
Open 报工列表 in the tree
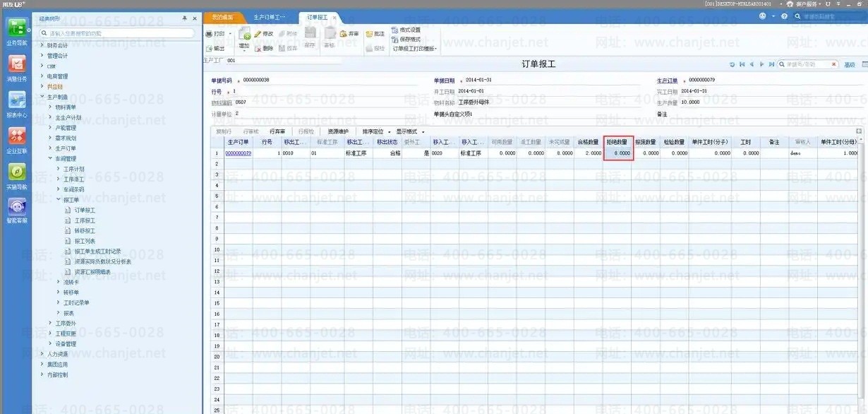tap(85, 241)
